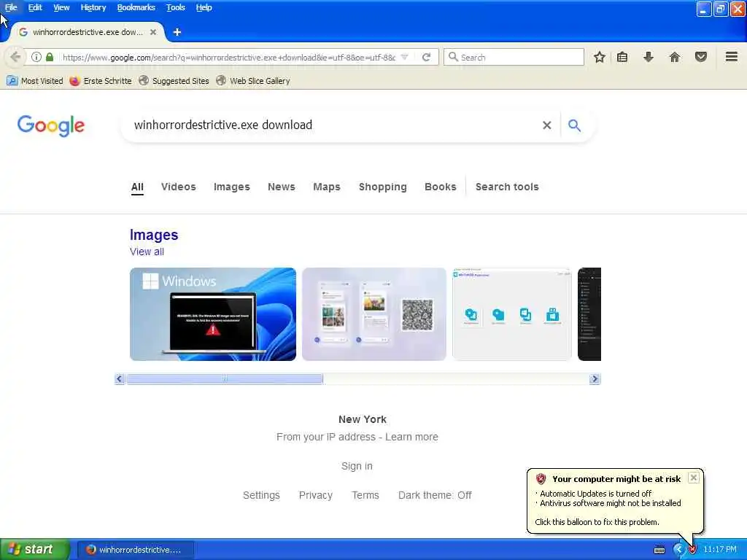Click the 11:17 PM taskbar clock
Image resolution: width=747 pixels, height=560 pixels.
pyautogui.click(x=720, y=550)
